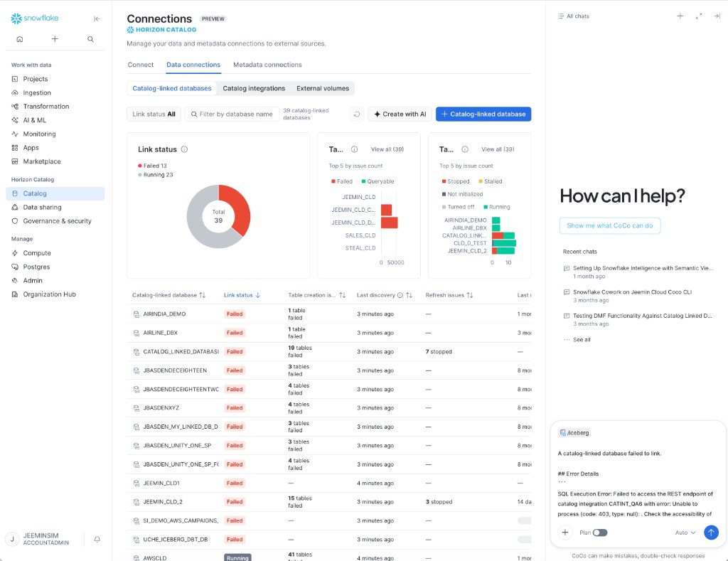The width and height of the screenshot is (728, 561).
Task: Collapse the left navigation sidebar
Action: (97, 18)
